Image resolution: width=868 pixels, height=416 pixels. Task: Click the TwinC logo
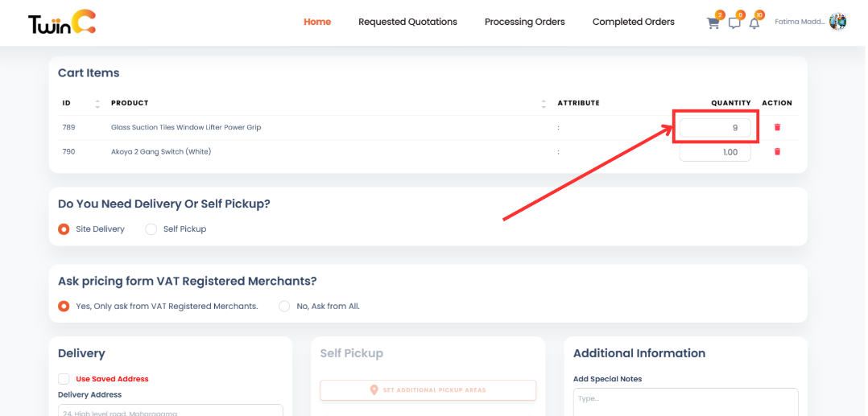(x=62, y=23)
